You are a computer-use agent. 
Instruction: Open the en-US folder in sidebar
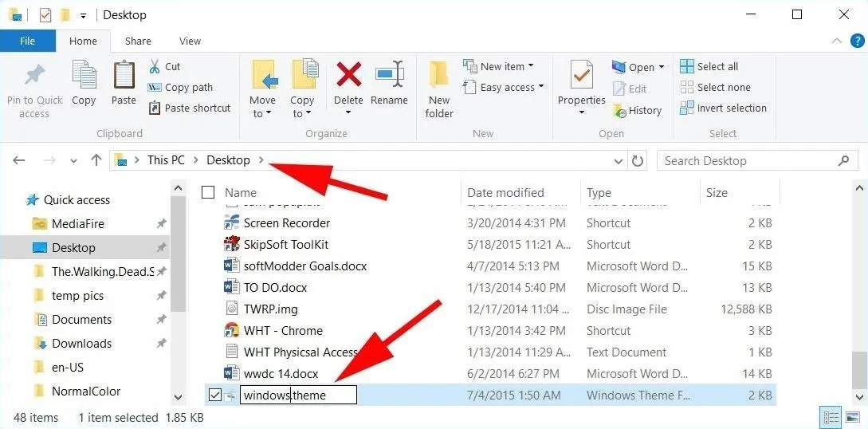(68, 367)
